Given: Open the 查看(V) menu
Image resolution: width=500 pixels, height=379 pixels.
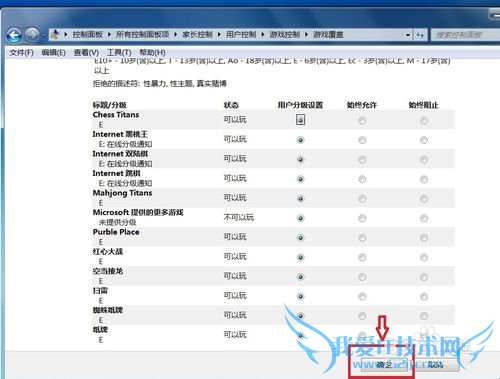Looking at the screenshot, I should pos(86,53).
